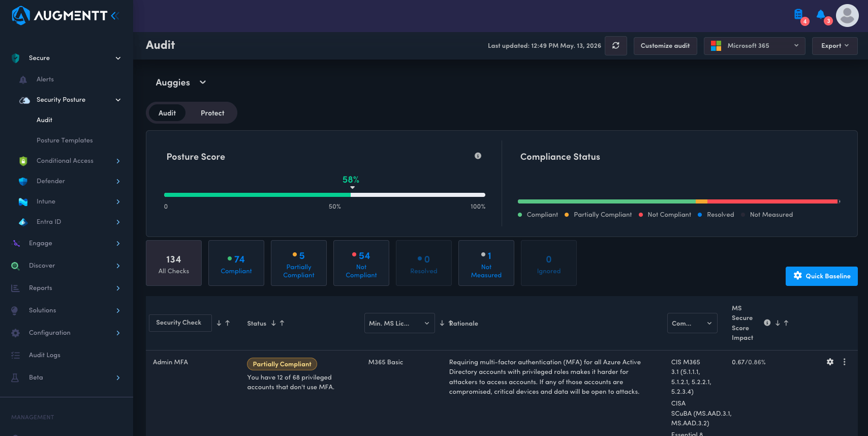Collapse the Security Posture chevron
868x436 pixels.
[118, 100]
